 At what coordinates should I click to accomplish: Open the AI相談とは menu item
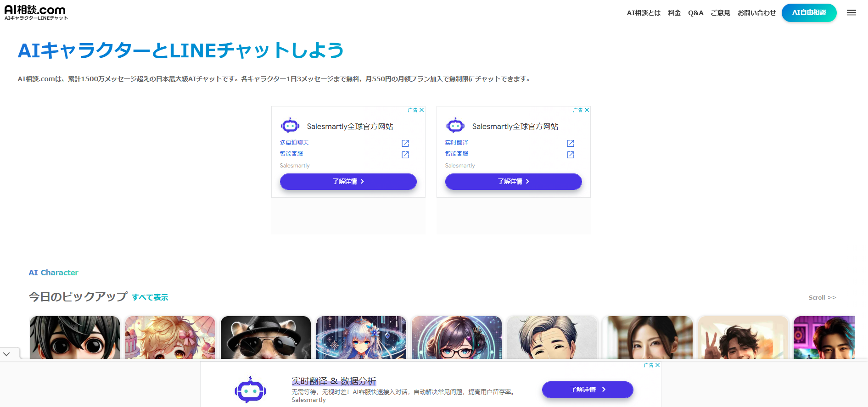[x=643, y=13]
